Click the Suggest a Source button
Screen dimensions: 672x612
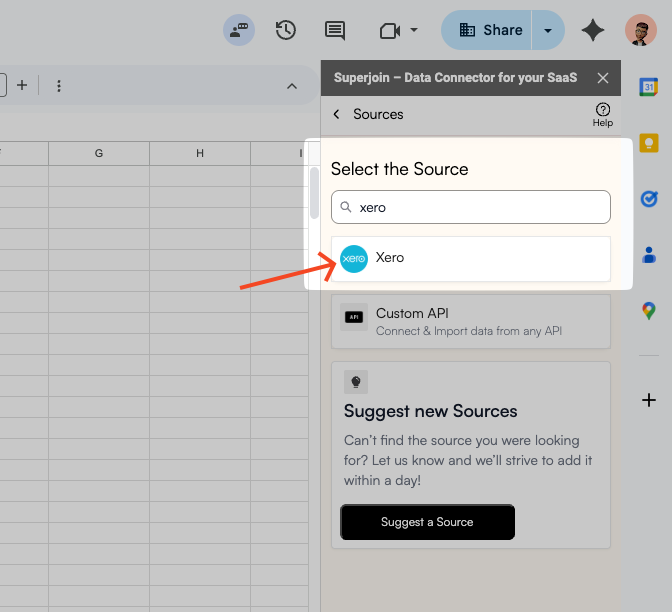coord(427,522)
